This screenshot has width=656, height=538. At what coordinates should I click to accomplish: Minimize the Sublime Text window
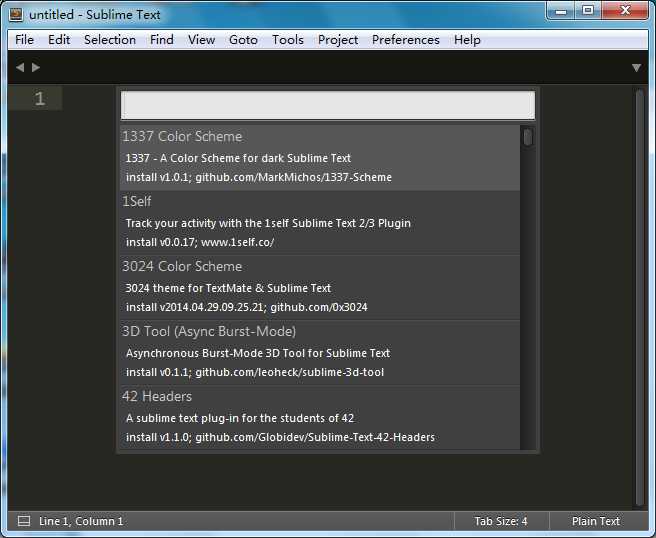coord(561,11)
